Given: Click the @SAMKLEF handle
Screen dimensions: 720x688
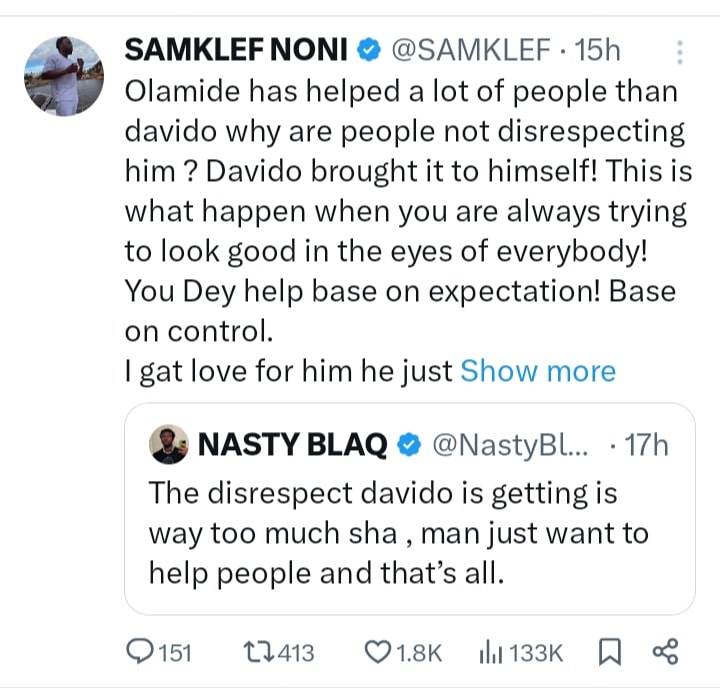Looking at the screenshot, I should (x=469, y=48).
